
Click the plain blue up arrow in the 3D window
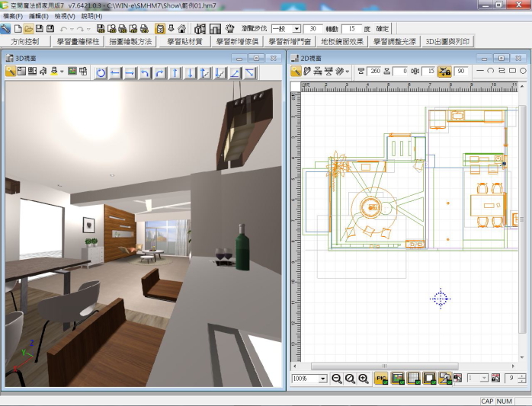click(x=175, y=72)
